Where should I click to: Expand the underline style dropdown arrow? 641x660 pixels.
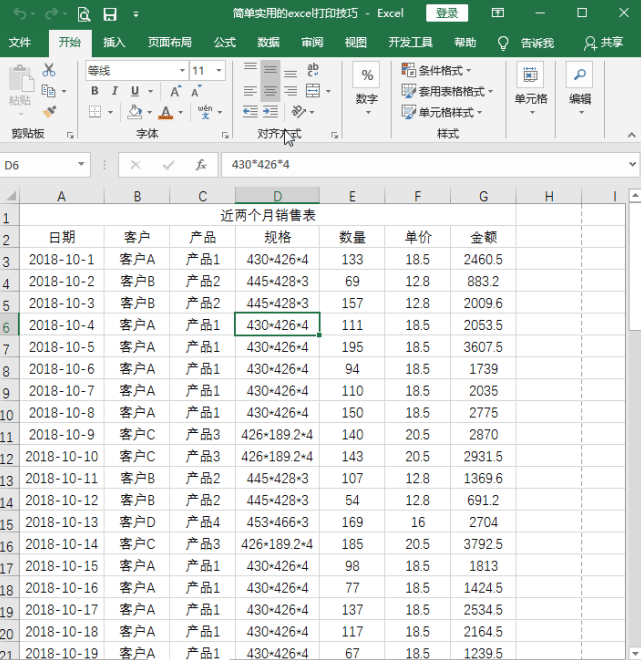point(150,91)
